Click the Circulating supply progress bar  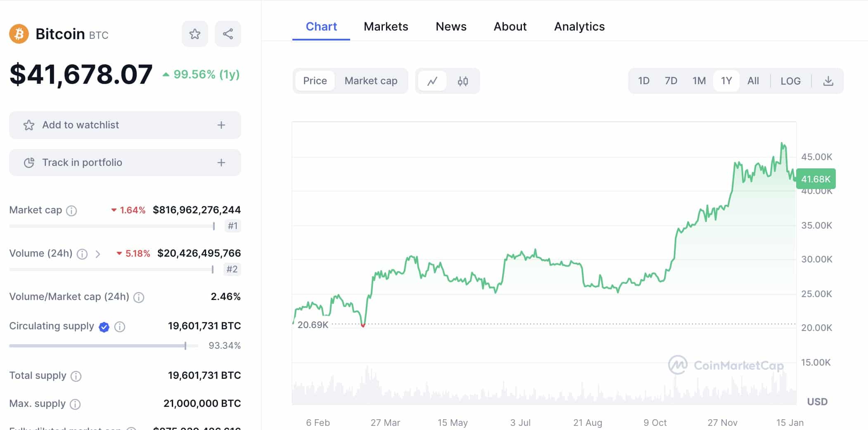104,346
